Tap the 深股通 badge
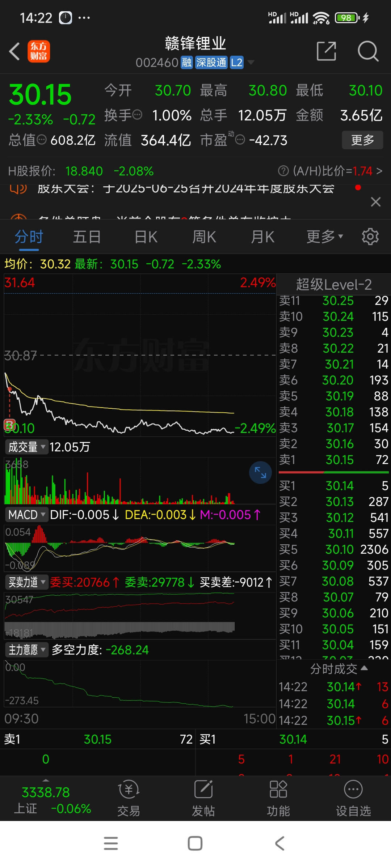The width and height of the screenshot is (391, 868). (211, 63)
